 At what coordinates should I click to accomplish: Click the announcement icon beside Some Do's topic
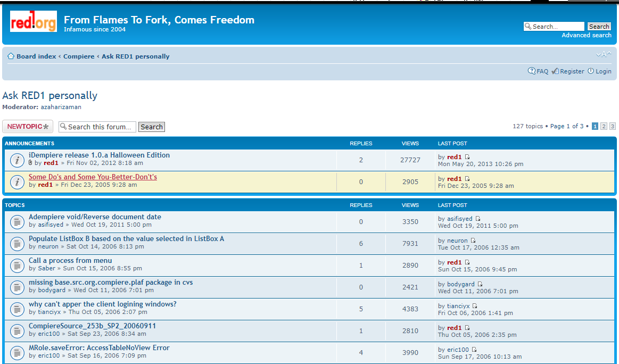17,181
